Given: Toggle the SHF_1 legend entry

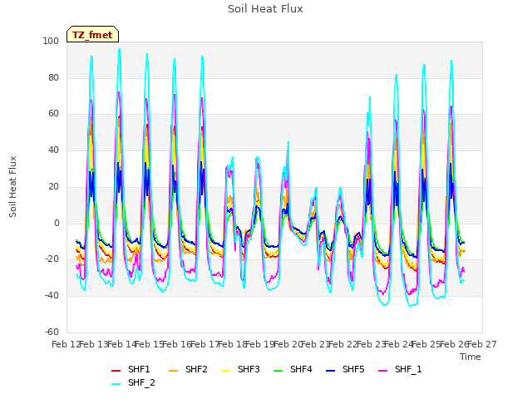Looking at the screenshot, I should pyautogui.click(x=400, y=369).
